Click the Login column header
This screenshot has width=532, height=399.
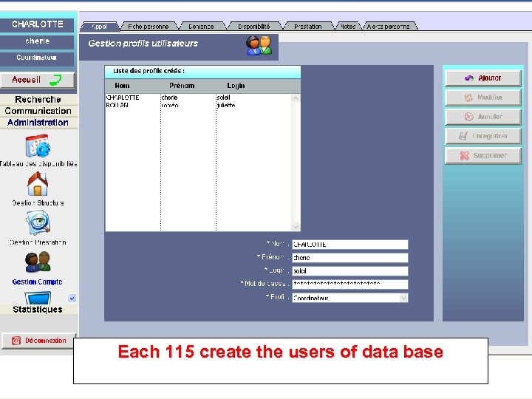click(236, 86)
